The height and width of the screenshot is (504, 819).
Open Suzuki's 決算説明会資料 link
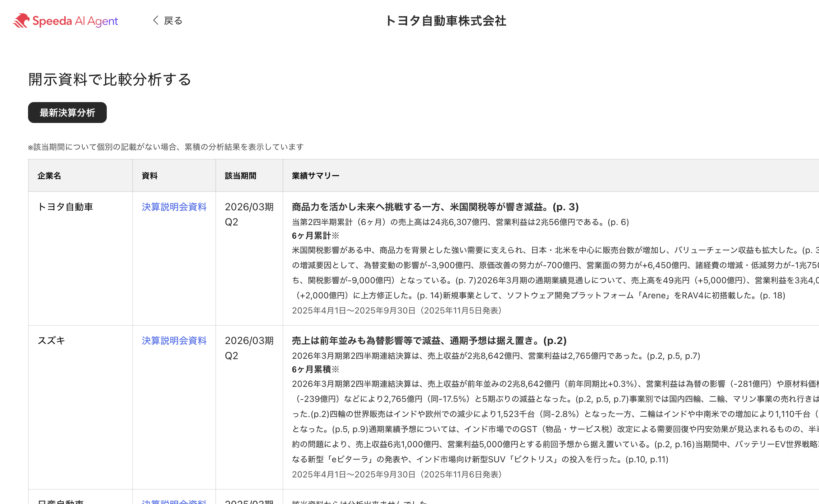(174, 341)
